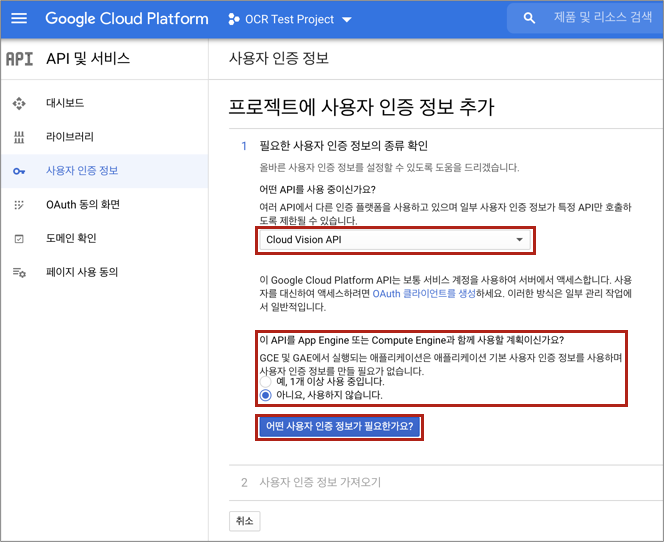
Task: Click the 라이브러리 library icon
Action: [19, 137]
